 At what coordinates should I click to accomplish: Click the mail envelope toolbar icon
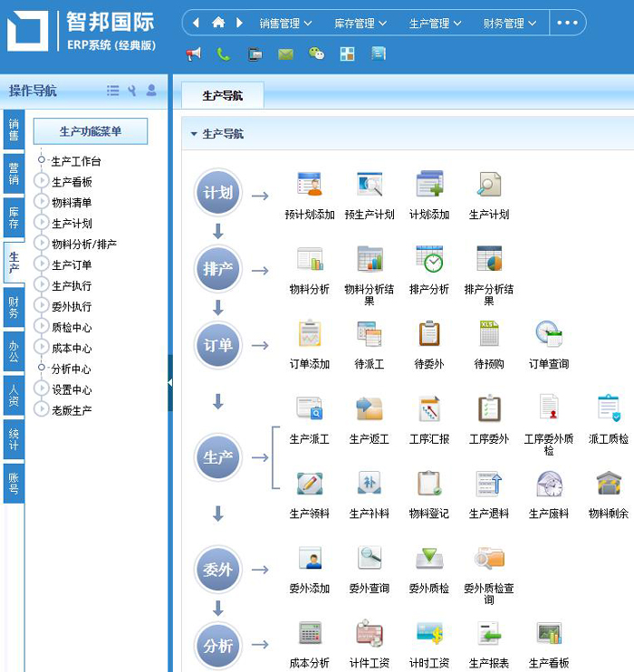(286, 54)
